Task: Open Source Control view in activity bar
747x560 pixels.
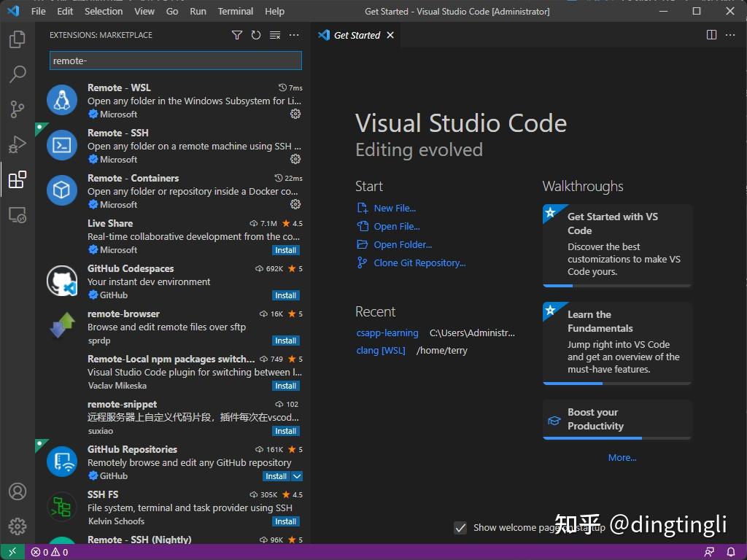Action: (18, 109)
